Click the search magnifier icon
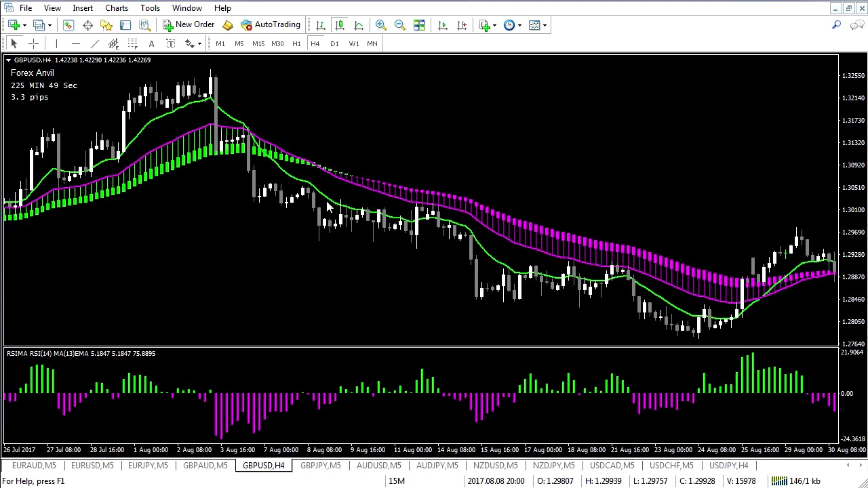 point(836,25)
